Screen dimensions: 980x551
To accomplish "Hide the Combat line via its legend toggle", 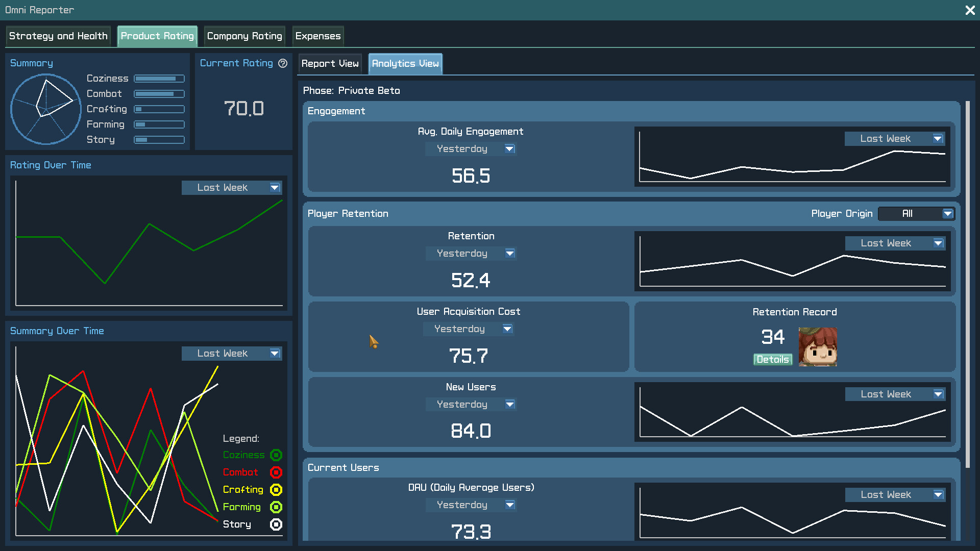I will 276,472.
